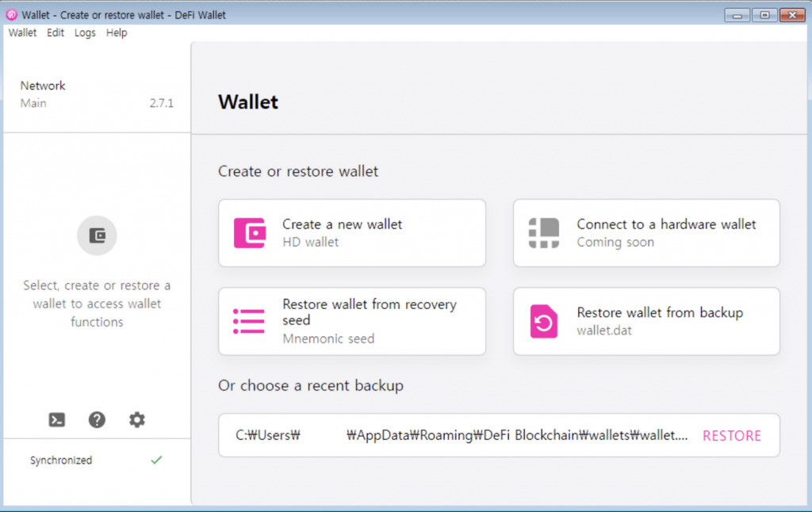Select the Create a new wallet card
Image resolution: width=812 pixels, height=512 pixels.
pos(351,233)
